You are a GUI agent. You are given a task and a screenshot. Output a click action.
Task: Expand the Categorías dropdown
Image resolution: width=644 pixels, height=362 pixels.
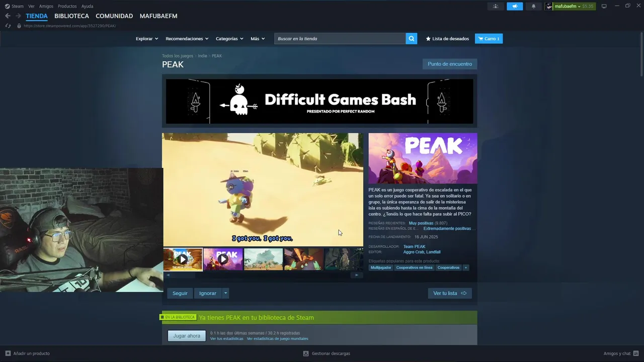tap(229, 39)
